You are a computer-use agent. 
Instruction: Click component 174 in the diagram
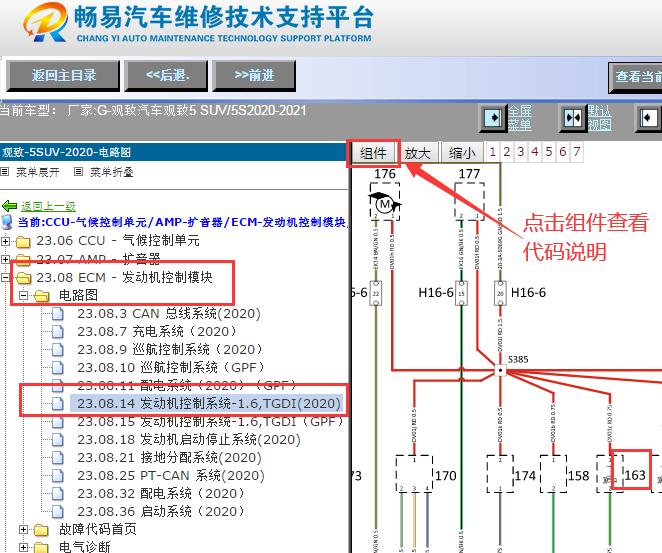click(x=500, y=474)
